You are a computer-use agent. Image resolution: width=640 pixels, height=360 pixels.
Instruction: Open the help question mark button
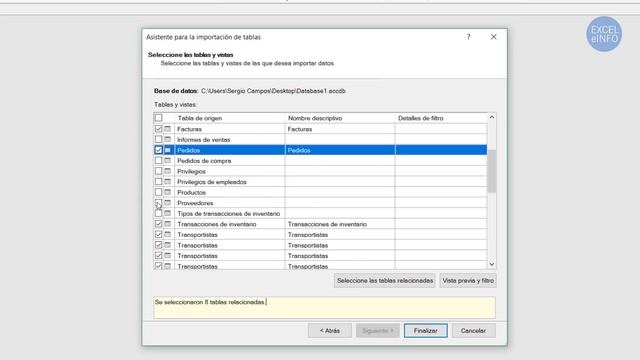coord(469,37)
